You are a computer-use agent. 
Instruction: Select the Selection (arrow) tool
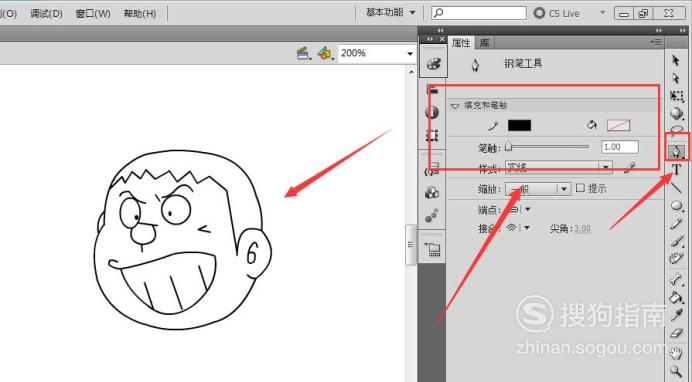click(x=676, y=60)
